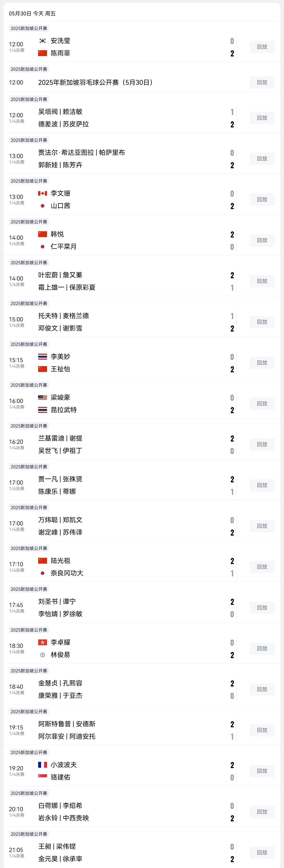This screenshot has width=284, height=868.
Task: Click player name 王祉怡
Action: (60, 369)
